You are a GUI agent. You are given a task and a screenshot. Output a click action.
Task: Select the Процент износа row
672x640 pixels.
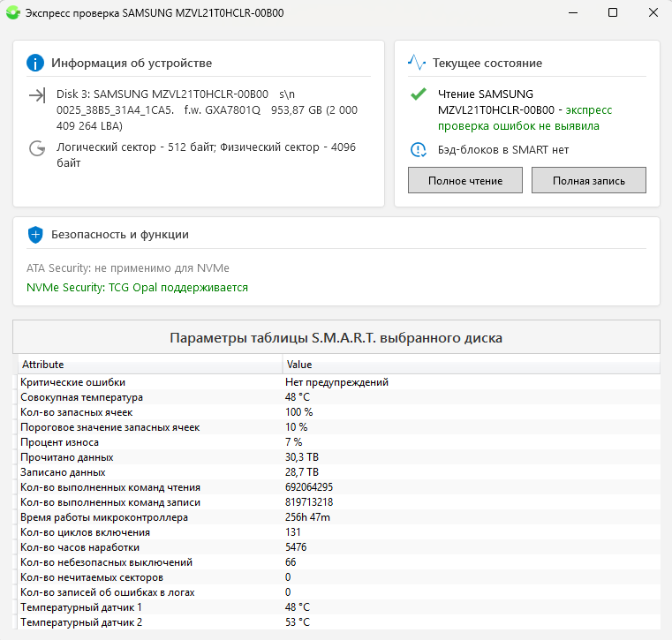pyautogui.click(x=338, y=442)
